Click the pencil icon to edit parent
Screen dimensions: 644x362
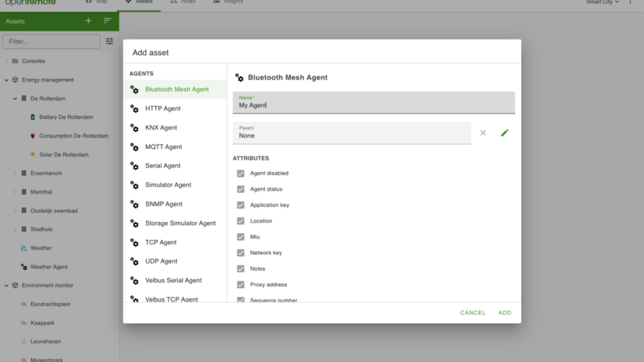coord(505,133)
